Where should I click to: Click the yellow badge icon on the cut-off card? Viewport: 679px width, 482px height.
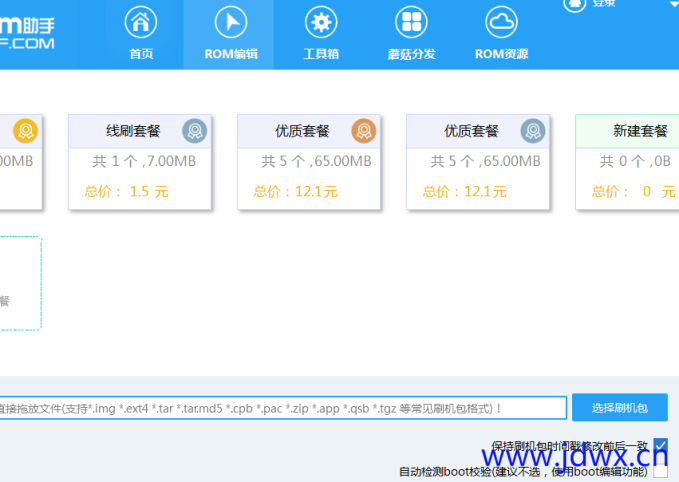(x=26, y=131)
